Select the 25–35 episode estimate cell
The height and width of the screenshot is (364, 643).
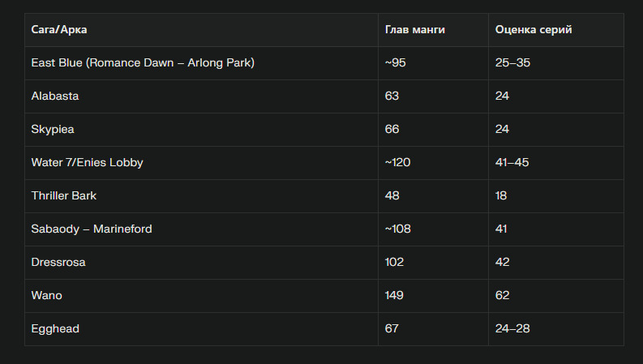click(x=512, y=63)
